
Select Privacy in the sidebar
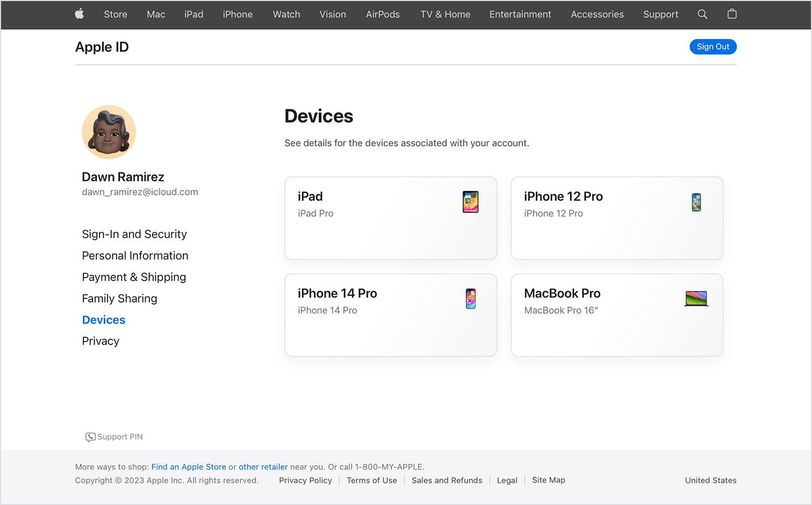pos(100,341)
